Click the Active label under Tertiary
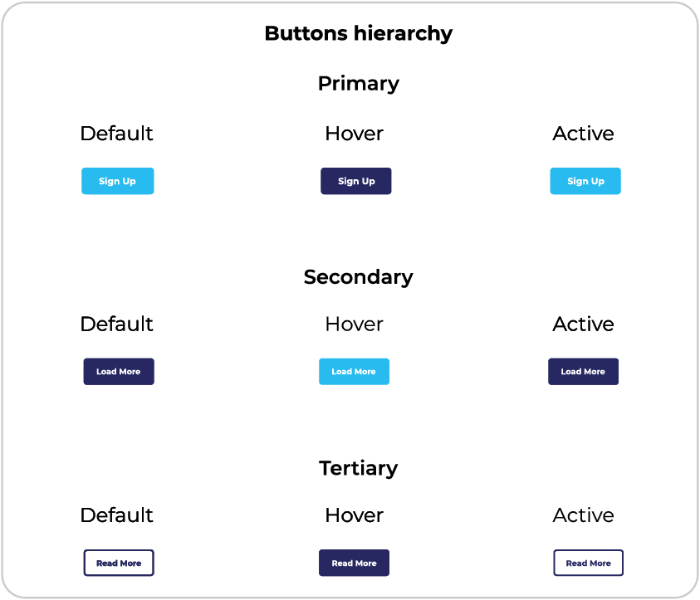The image size is (700, 600). (x=584, y=515)
